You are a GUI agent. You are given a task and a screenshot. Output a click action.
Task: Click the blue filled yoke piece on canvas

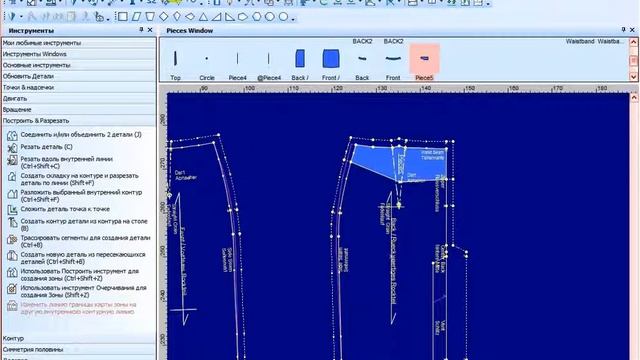[x=376, y=160]
